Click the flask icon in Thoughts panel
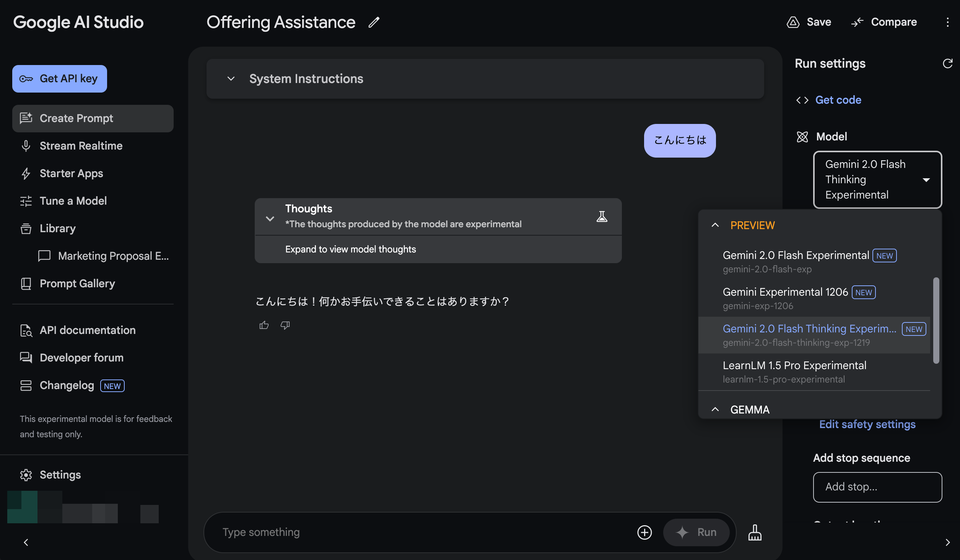 click(602, 217)
